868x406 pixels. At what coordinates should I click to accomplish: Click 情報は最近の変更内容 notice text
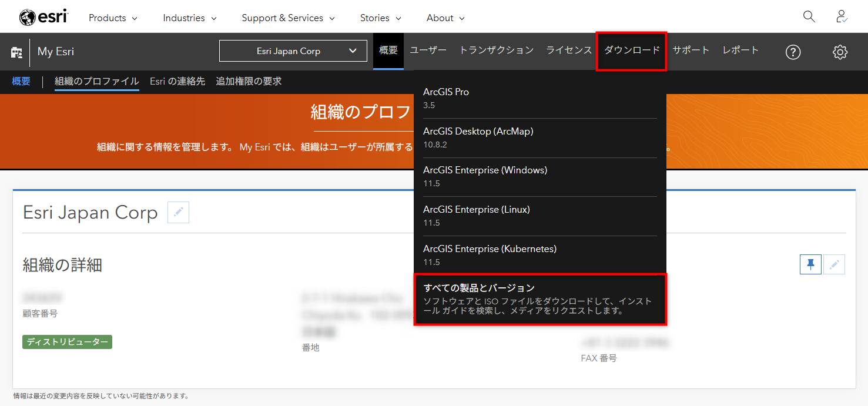(101, 396)
